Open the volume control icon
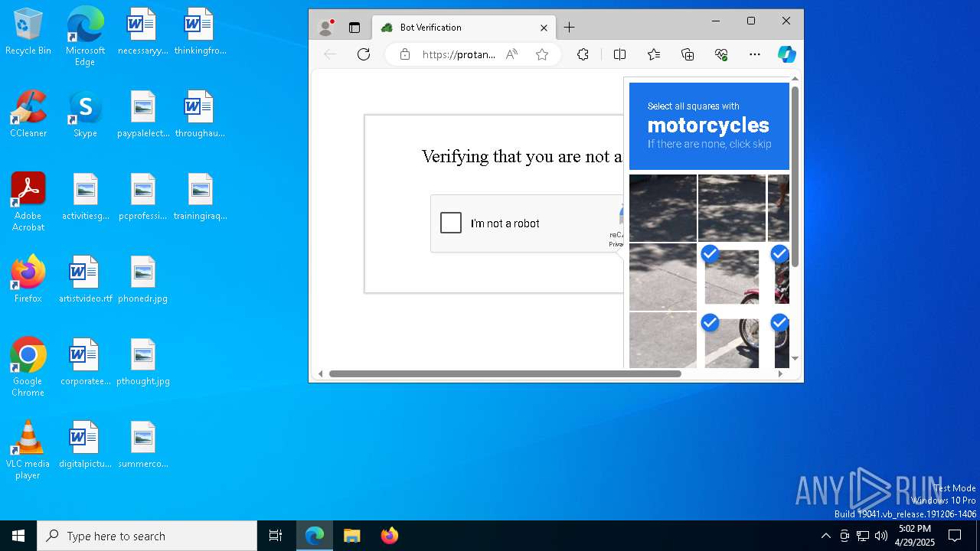 tap(881, 536)
